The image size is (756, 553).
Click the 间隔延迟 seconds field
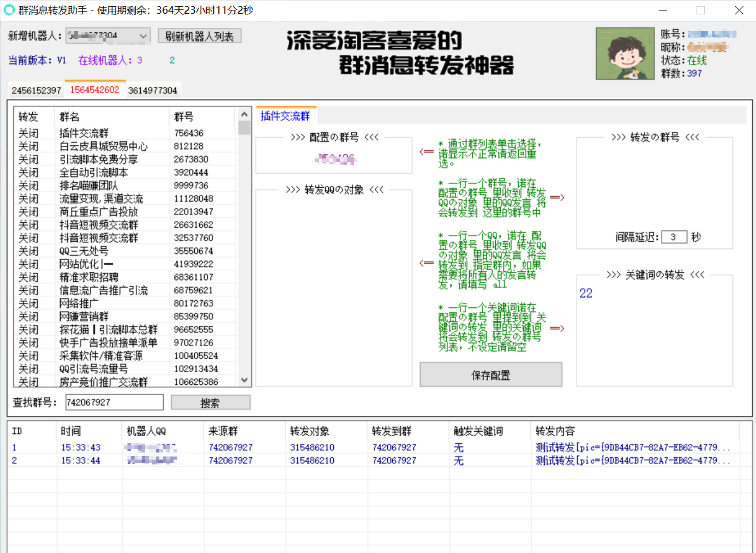pos(673,237)
